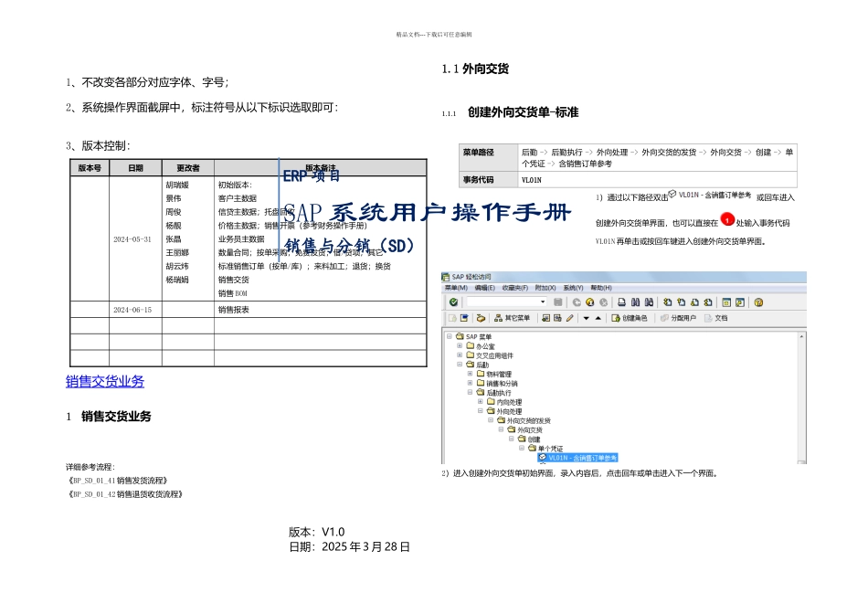Click 分配用户 toolbar button
The height and width of the screenshot is (614, 868).
678,318
